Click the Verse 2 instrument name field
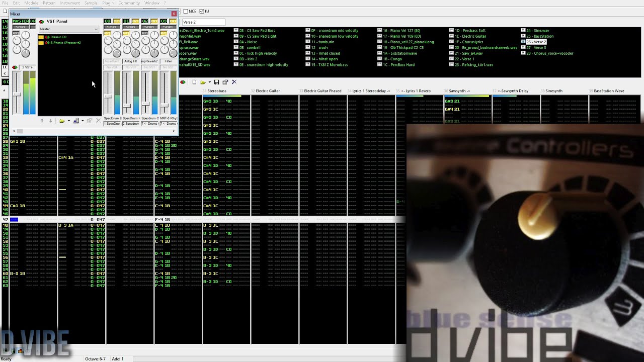644x362 pixels. click(x=203, y=22)
